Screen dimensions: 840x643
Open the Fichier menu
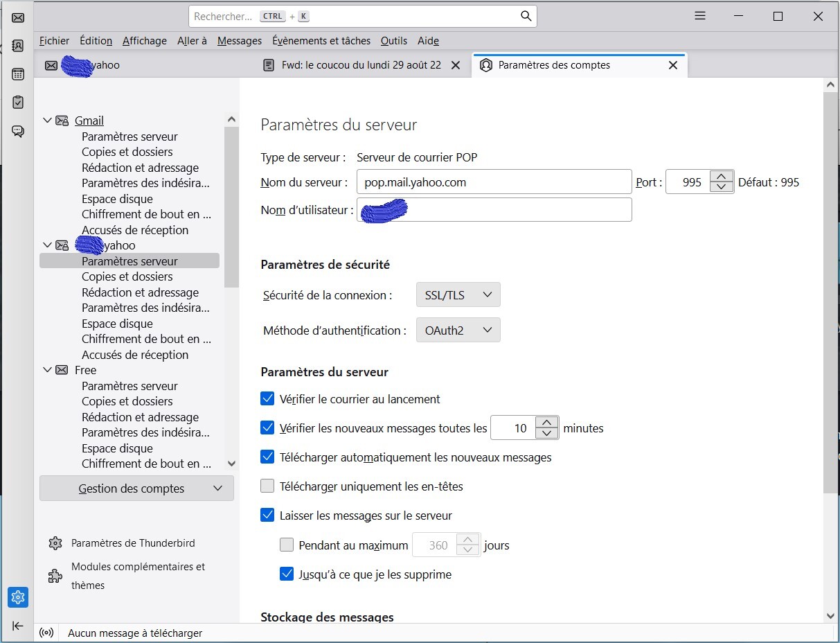(x=54, y=41)
